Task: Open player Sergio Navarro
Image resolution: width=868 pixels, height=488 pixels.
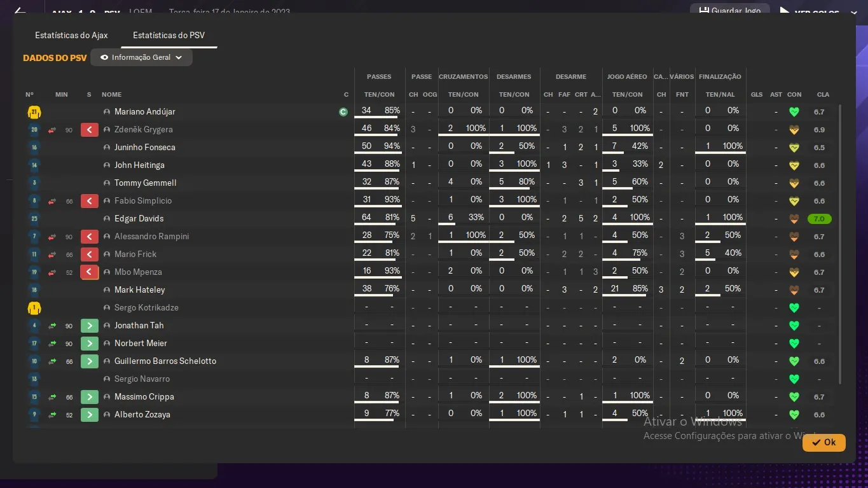Action: click(x=142, y=379)
